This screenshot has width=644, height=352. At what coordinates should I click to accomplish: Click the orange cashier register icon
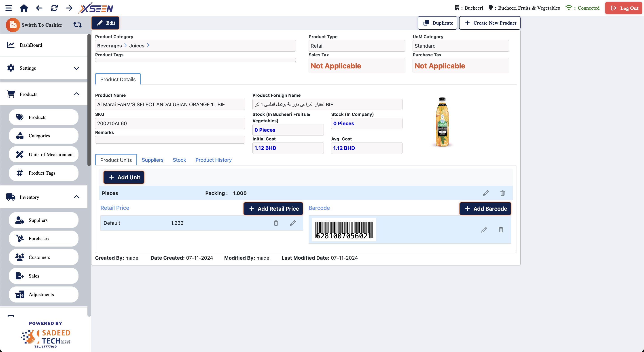13,25
